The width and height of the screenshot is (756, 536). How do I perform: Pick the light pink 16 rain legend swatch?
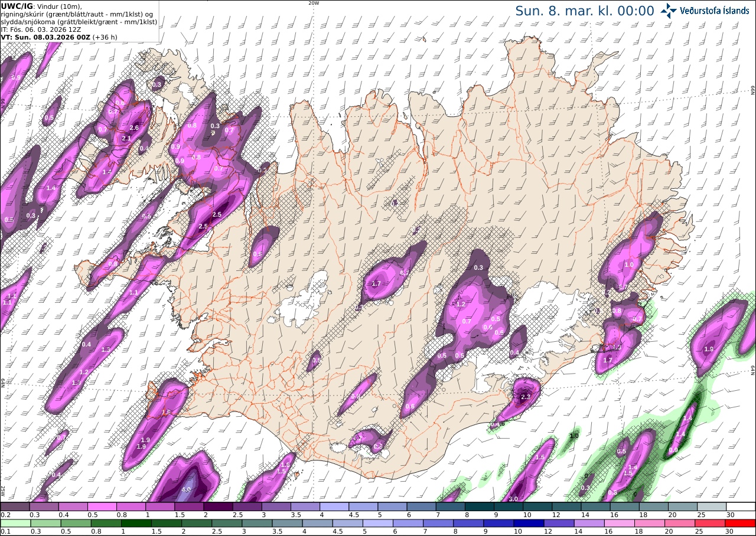[620, 523]
